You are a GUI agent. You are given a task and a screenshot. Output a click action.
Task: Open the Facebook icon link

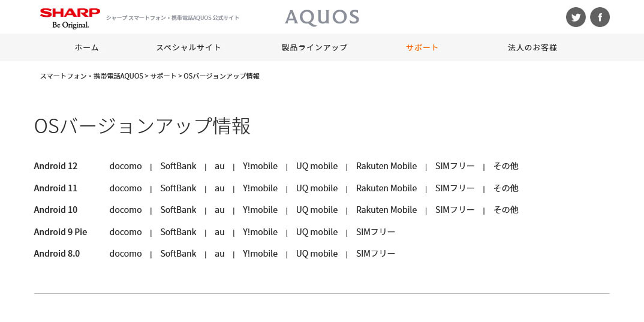600,17
